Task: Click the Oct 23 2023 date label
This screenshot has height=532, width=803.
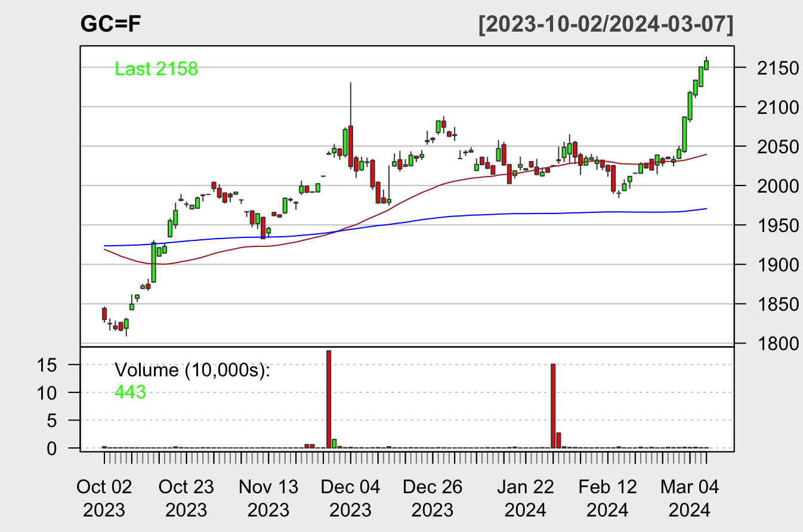Action: tap(186, 499)
